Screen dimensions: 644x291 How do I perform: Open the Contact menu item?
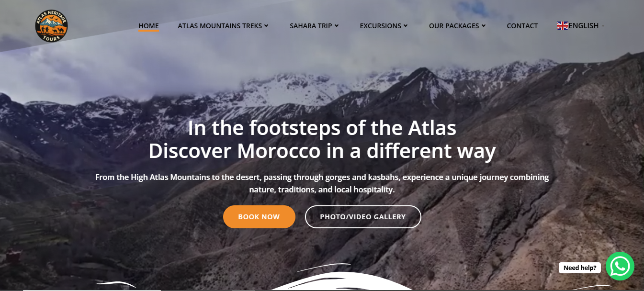pyautogui.click(x=522, y=26)
